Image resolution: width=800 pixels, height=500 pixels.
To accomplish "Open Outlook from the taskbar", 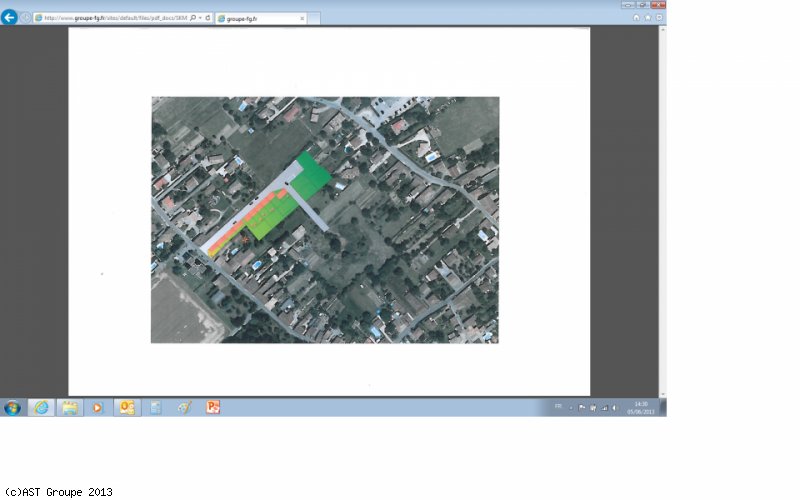I will tap(127, 407).
